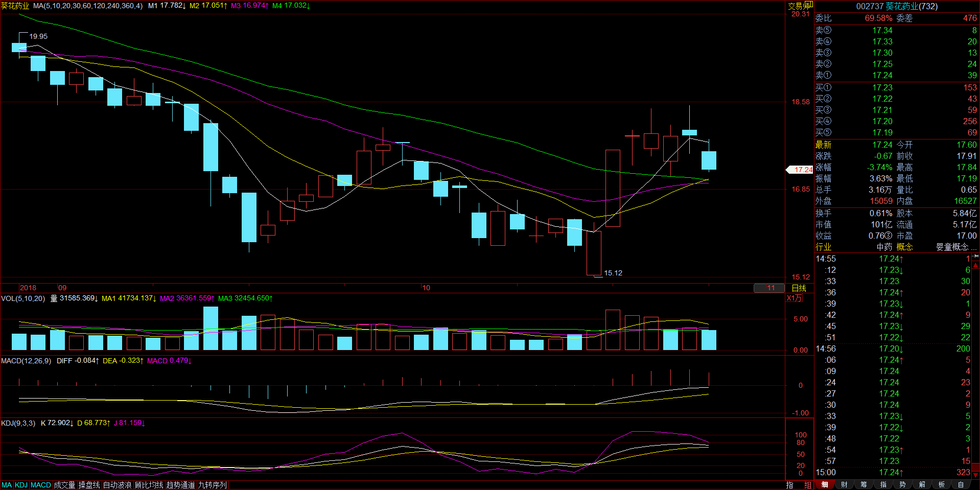Click the 婴童概念 concept link
This screenshot has height=490, width=980.
pos(955,247)
